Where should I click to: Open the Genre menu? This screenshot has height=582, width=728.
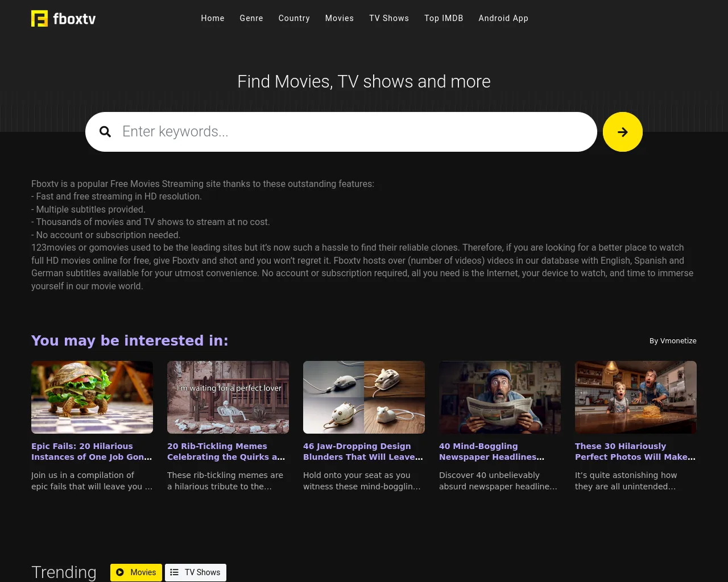(251, 18)
